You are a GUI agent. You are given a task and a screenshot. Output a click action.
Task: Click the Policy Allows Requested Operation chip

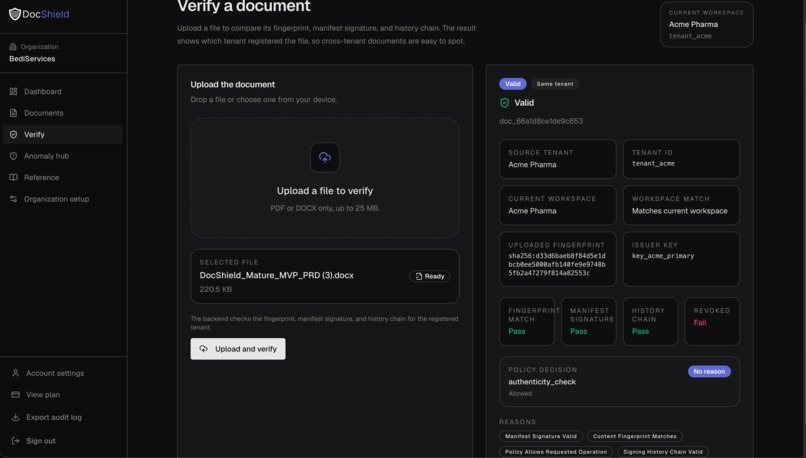coord(556,452)
